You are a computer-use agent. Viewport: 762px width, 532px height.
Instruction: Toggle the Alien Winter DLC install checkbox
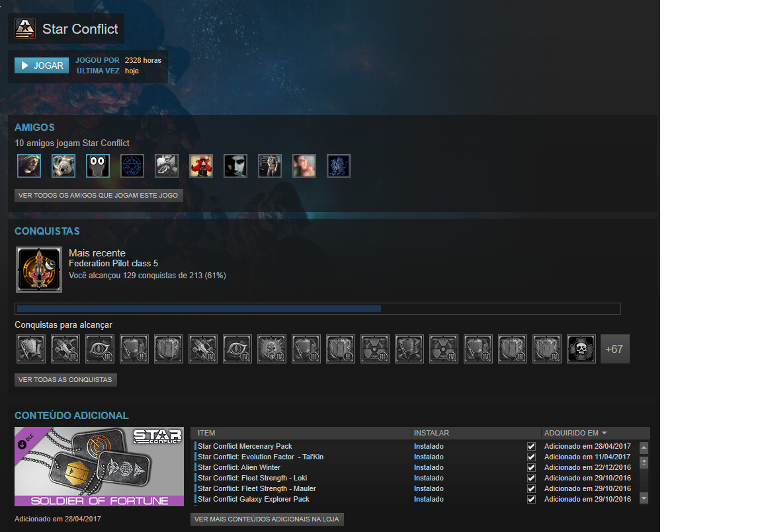531,467
